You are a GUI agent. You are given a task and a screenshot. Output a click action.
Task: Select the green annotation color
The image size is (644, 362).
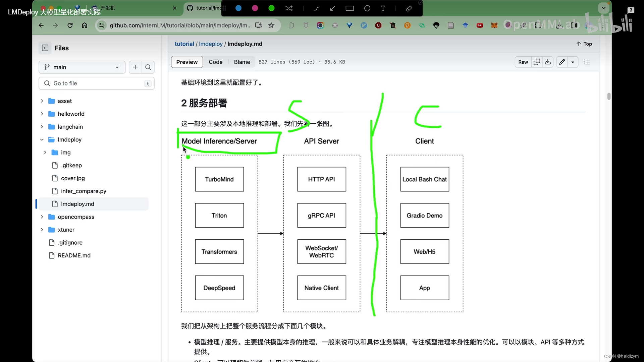[271, 8]
